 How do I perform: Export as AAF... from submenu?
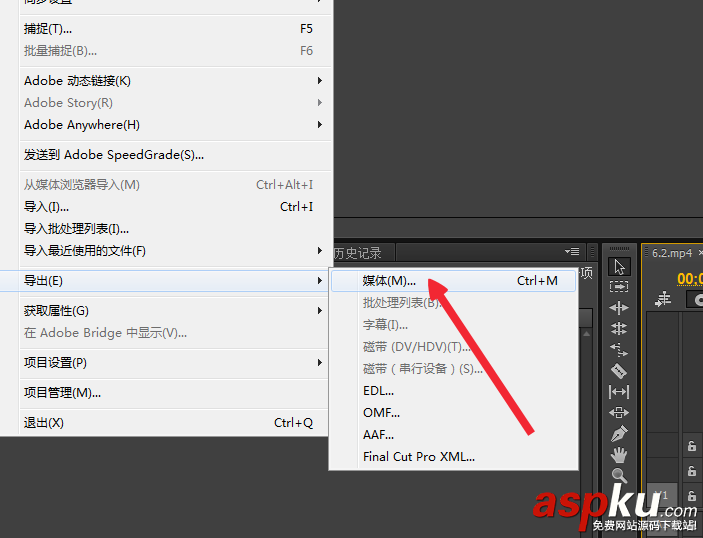click(453, 434)
